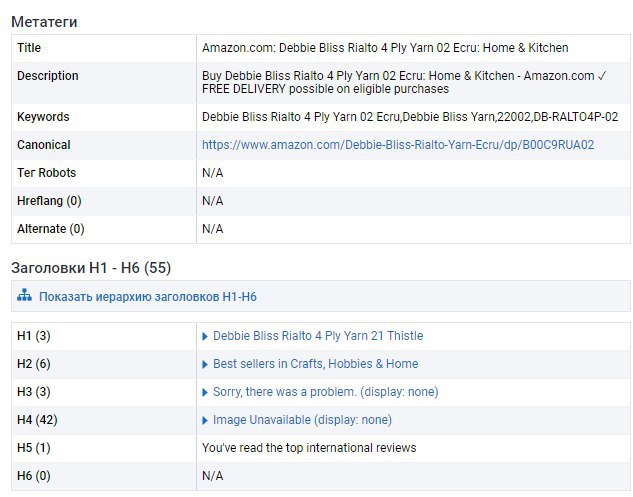Click 'Sorry, there was a problem. (display: none)'
This screenshot has height=497, width=633.
326,392
